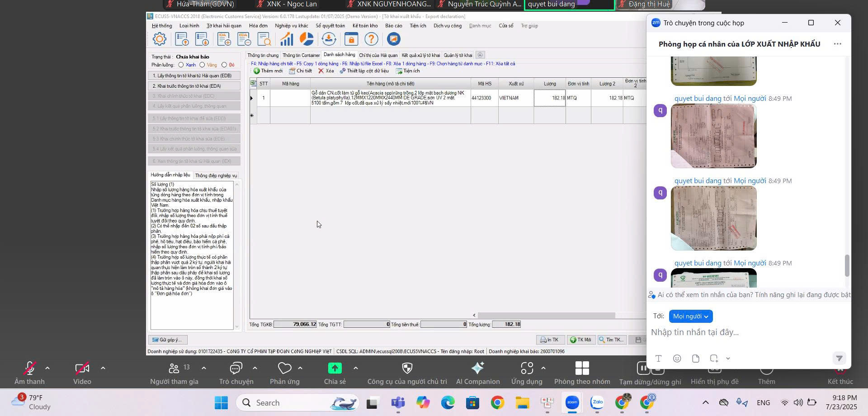Open the Mọi người recipient dropdown
868x416 pixels.
pos(690,317)
